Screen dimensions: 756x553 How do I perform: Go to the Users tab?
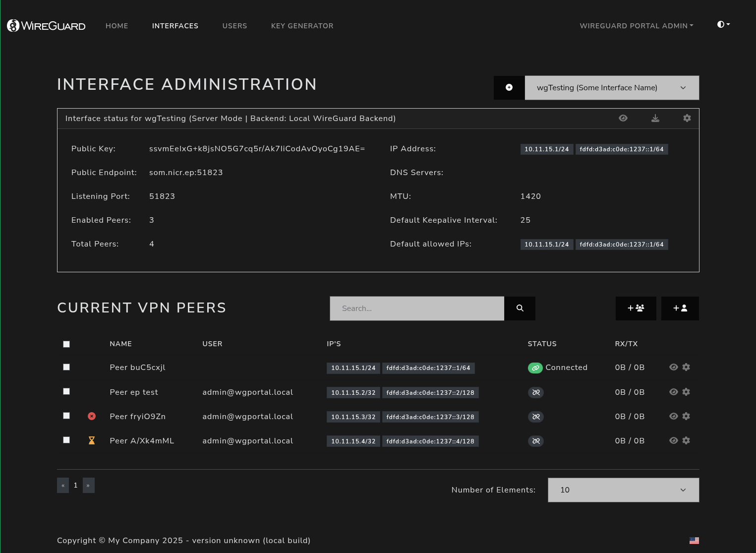[x=234, y=26]
